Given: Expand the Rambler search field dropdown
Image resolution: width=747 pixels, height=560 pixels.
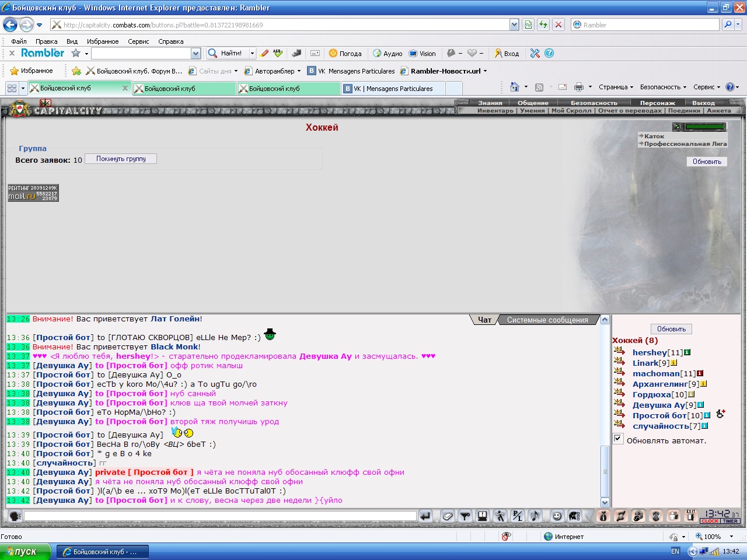Looking at the screenshot, I should click(196, 53).
